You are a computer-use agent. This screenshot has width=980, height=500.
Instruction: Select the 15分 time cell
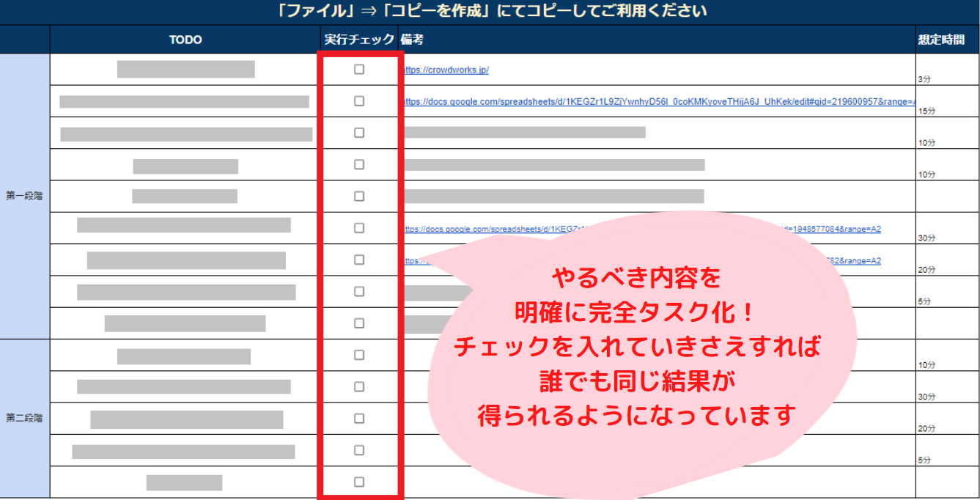(948, 101)
